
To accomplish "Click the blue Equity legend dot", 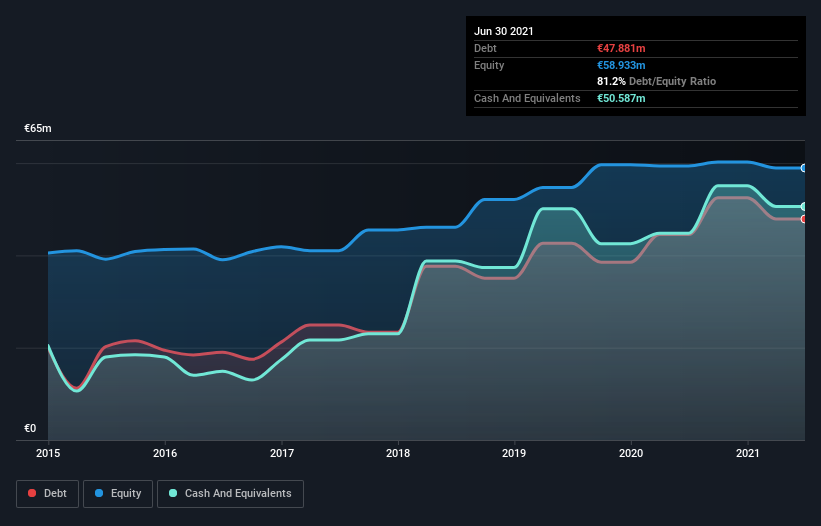I will pyautogui.click(x=99, y=493).
